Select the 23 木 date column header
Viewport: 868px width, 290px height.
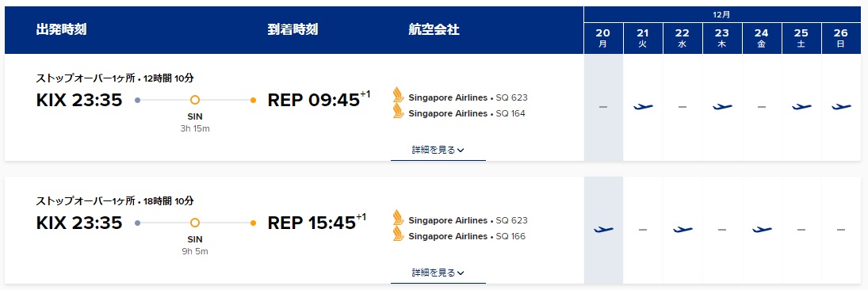[722, 38]
